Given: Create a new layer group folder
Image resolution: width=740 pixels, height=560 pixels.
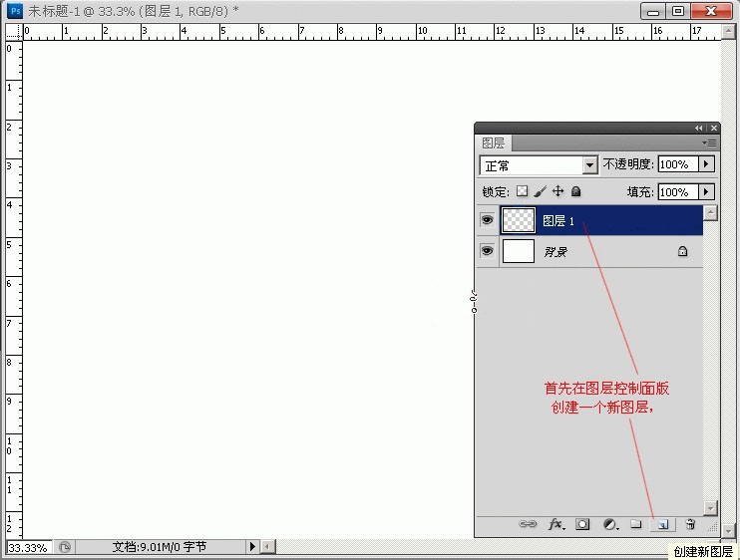Looking at the screenshot, I should (636, 524).
